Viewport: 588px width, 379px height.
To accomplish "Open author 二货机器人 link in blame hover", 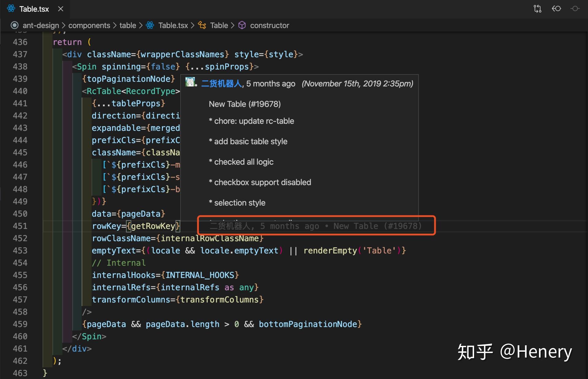I will click(221, 84).
